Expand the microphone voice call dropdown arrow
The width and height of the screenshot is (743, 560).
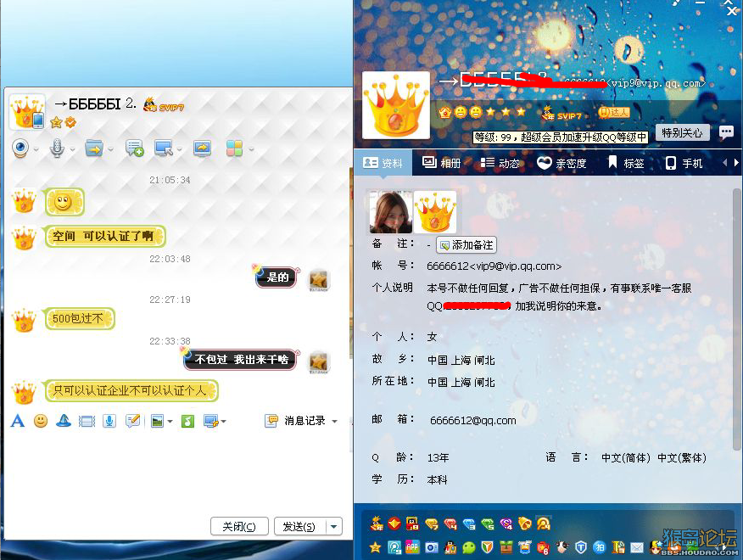pos(72,149)
